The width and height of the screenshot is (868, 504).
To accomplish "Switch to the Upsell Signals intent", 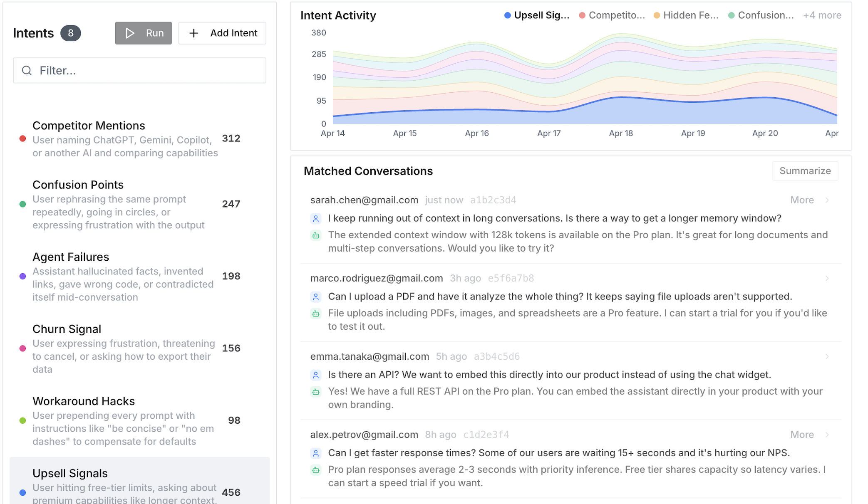I will (x=70, y=473).
